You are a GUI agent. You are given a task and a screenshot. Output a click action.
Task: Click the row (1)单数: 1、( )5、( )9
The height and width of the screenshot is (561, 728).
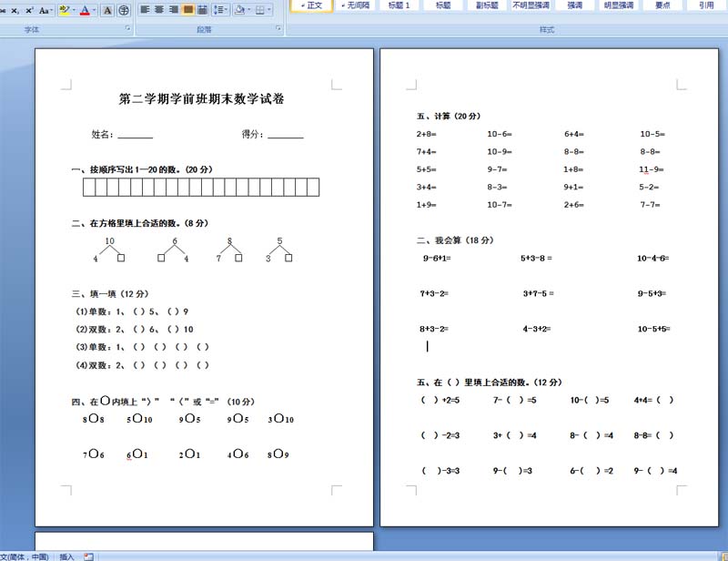tap(132, 311)
